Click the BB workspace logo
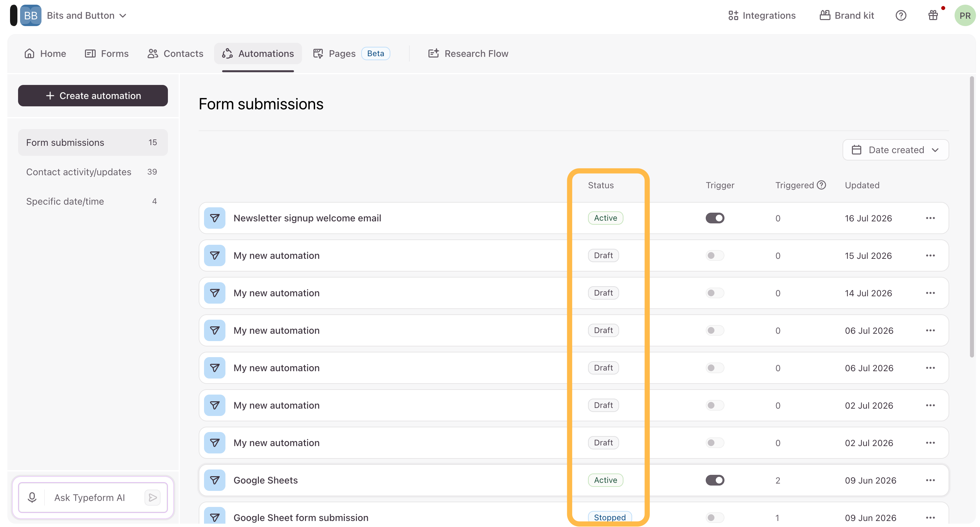The width and height of the screenshot is (980, 527). click(30, 16)
